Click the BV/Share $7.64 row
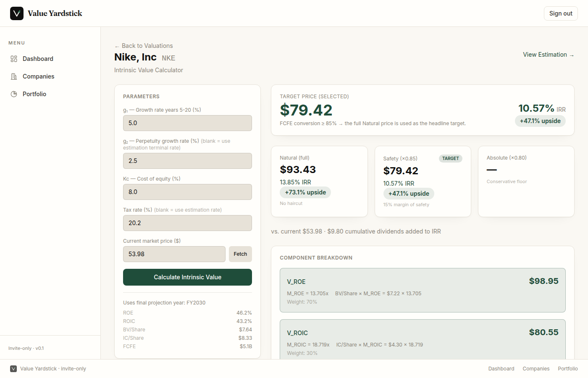Screen dimensions: 588x378 (x=187, y=330)
